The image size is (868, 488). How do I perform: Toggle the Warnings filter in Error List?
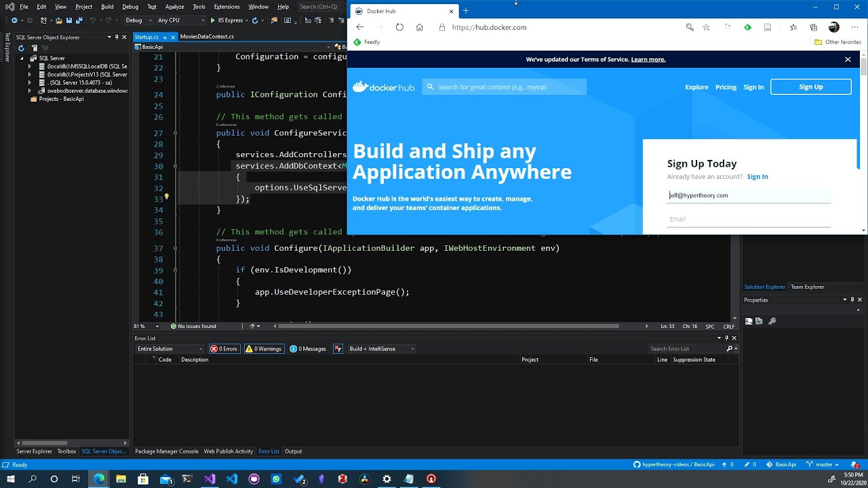click(x=263, y=349)
